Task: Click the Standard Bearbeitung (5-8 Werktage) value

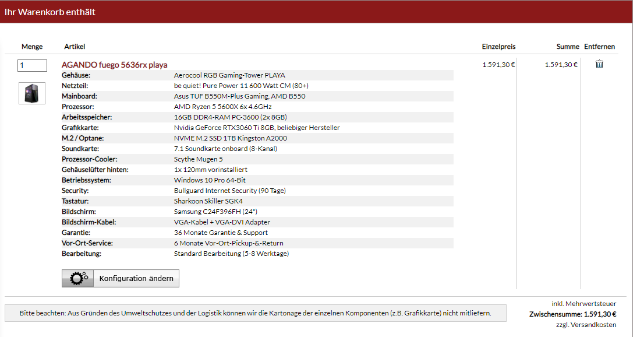Action: click(x=231, y=254)
